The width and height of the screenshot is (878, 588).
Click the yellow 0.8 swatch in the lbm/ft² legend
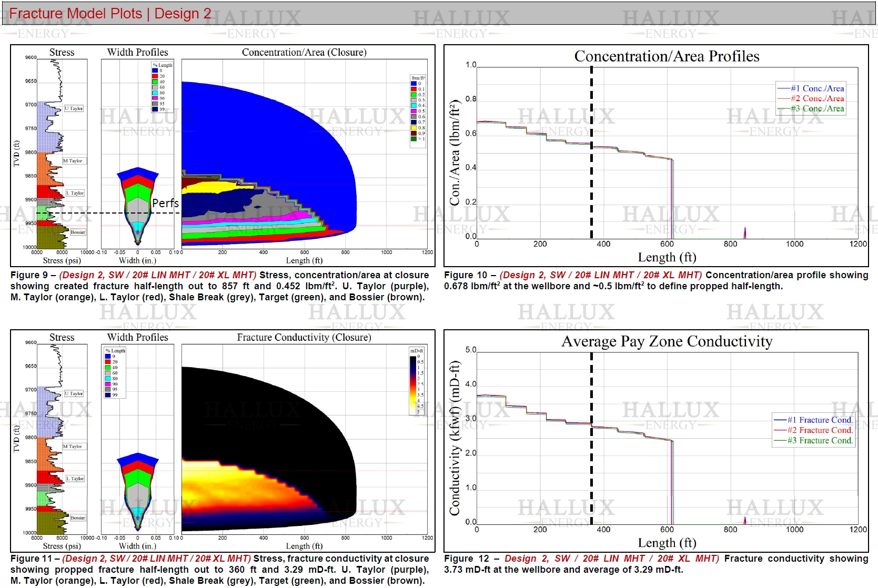[x=413, y=128]
